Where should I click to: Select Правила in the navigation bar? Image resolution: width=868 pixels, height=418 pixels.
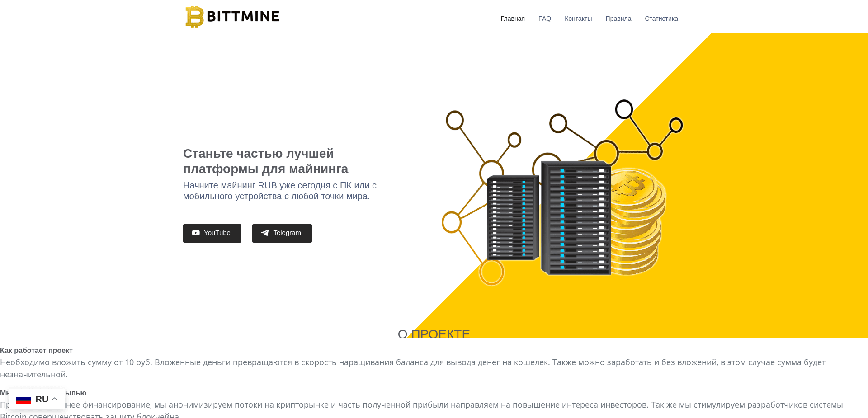tap(618, 19)
